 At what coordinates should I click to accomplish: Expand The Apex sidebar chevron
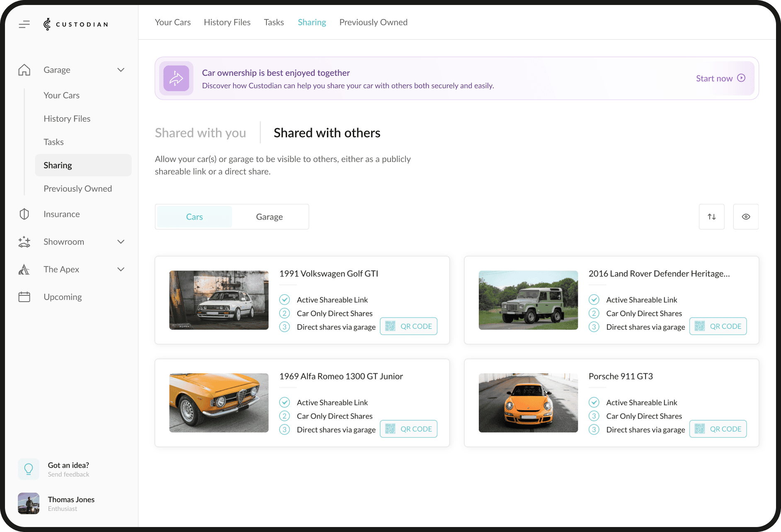[x=121, y=270]
